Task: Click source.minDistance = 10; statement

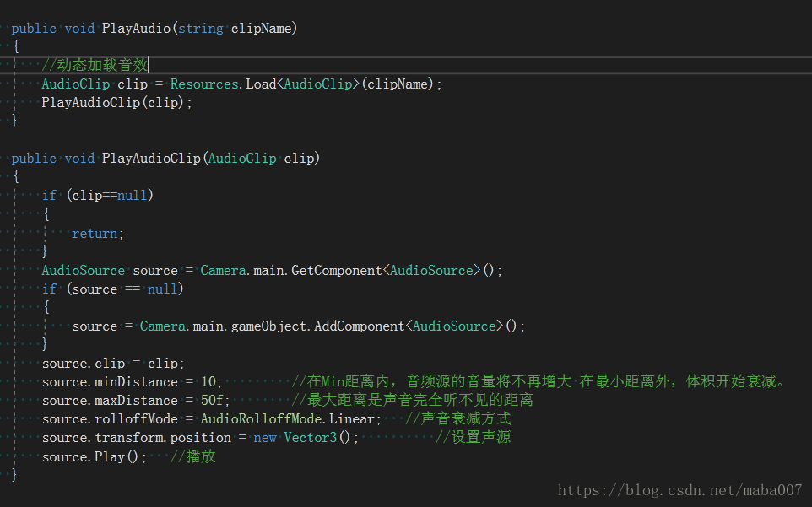Action: point(132,382)
